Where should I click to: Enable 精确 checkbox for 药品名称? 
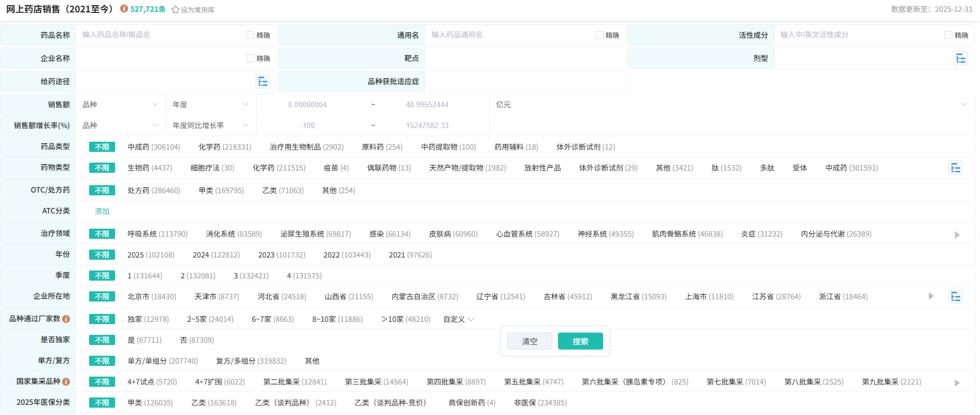(x=251, y=35)
